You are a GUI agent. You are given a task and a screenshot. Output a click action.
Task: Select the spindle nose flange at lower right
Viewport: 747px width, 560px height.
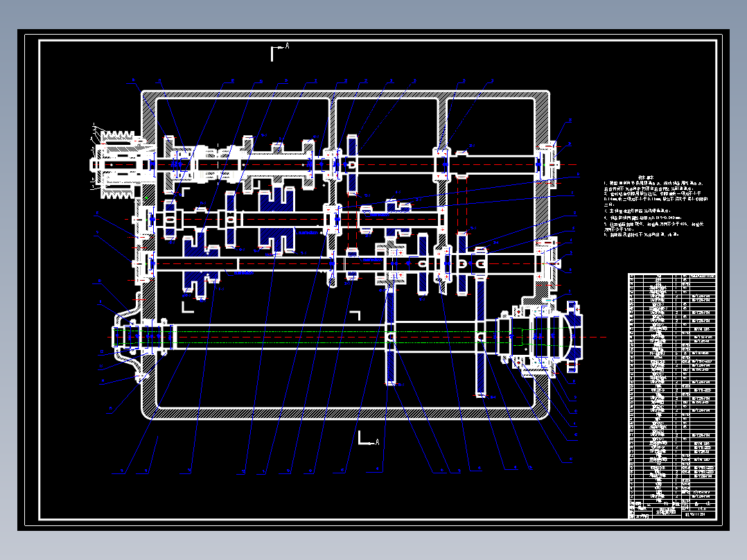574,337
